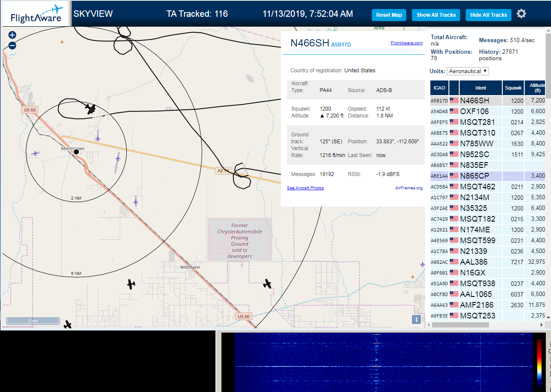The height and width of the screenshot is (392, 551).
Task: Select the black twin-engine aircraft N466SH on map
Action: coord(90,108)
